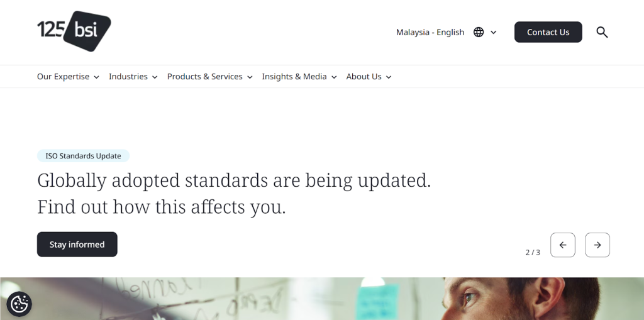Click the 2 / 3 slide counter
Viewport: 644px width, 320px height.
pyautogui.click(x=533, y=252)
